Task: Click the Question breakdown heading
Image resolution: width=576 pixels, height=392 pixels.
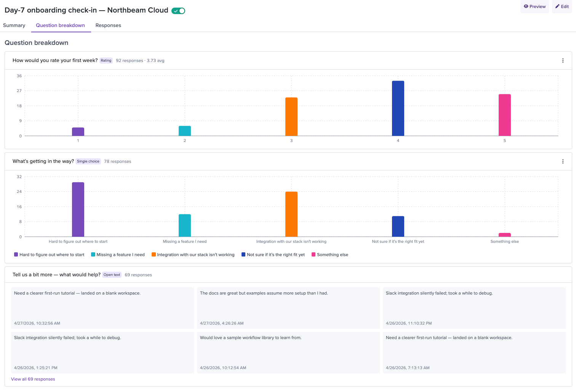Action: 37,43
